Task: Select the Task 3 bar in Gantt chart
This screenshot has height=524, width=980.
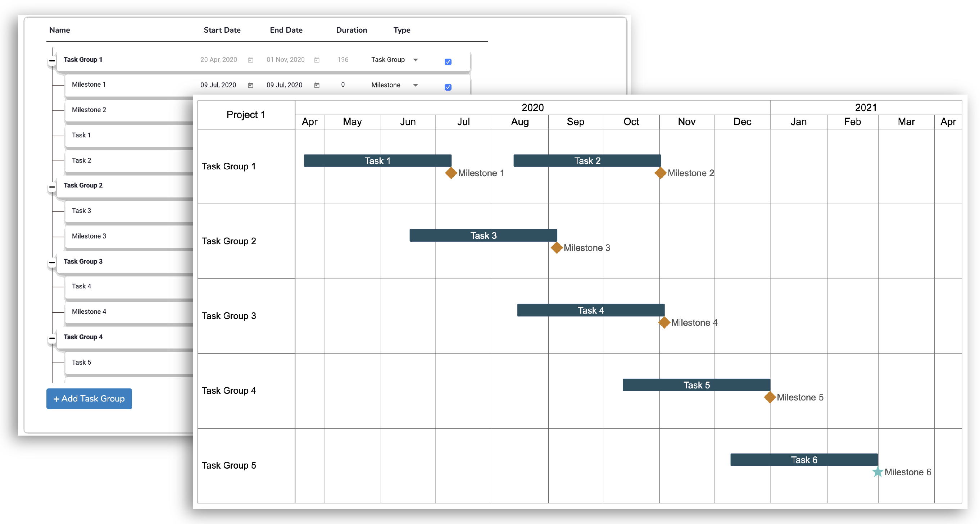Action: [483, 235]
